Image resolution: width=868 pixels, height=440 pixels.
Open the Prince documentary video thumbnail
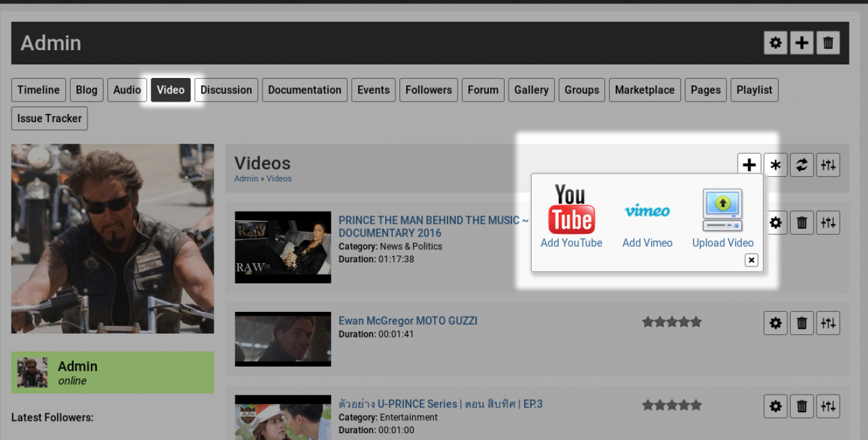tap(283, 247)
